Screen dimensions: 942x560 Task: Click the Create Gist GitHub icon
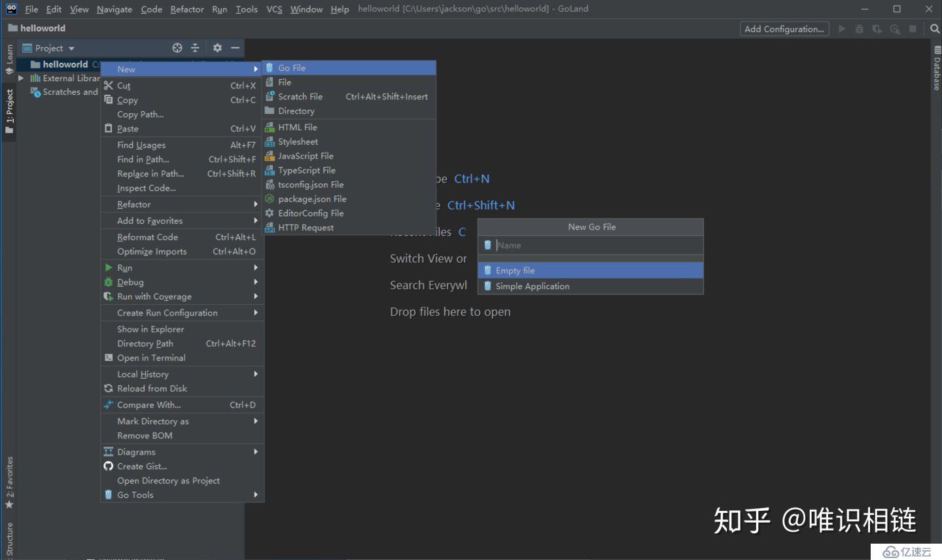pos(109,466)
